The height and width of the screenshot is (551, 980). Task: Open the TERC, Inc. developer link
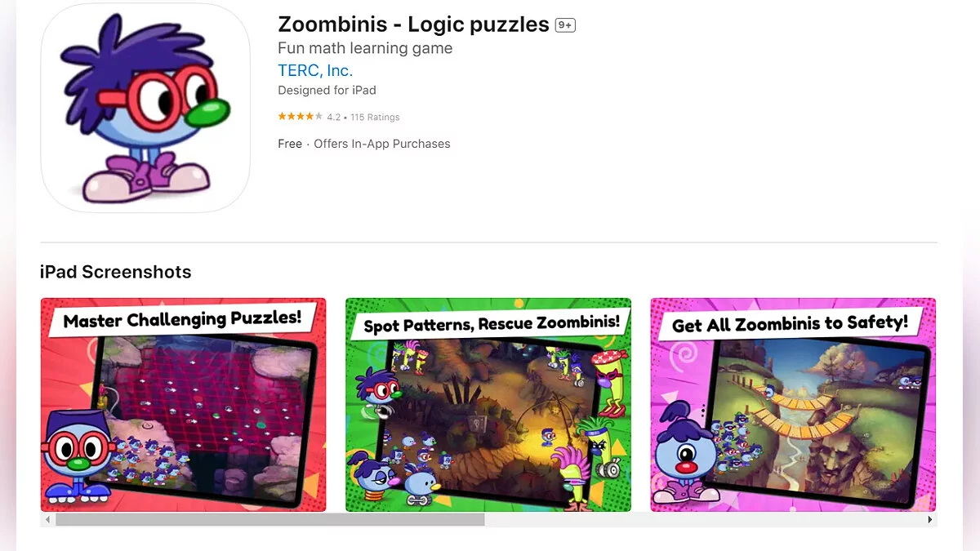coord(315,70)
